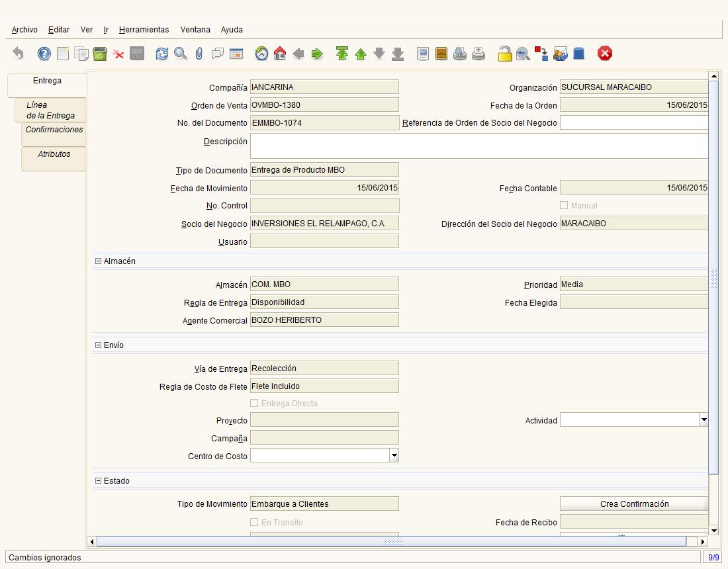Click the red Exit window icon

click(605, 54)
